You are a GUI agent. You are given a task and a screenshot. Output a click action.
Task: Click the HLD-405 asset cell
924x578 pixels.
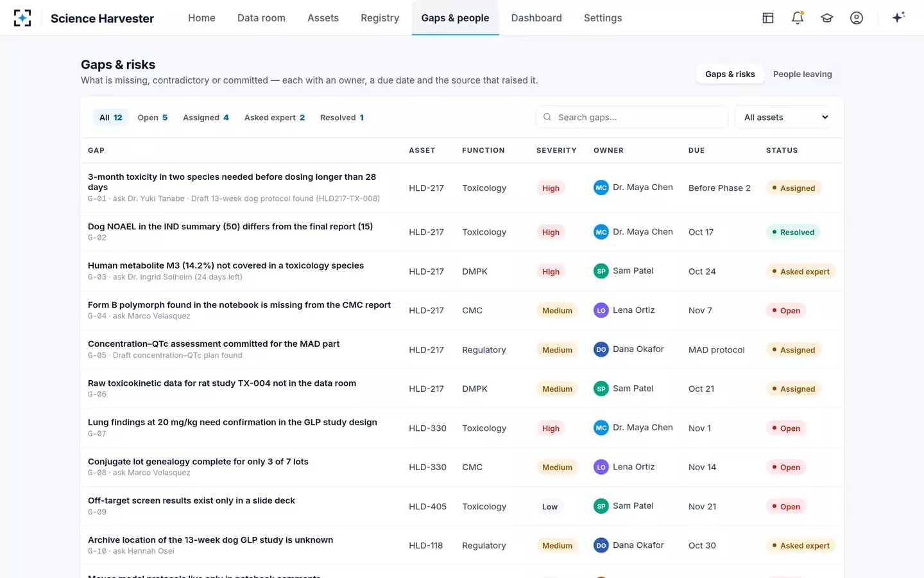coord(428,507)
